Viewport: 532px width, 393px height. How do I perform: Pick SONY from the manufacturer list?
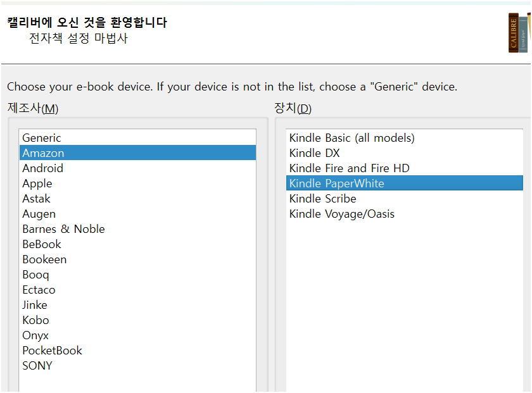(x=137, y=366)
